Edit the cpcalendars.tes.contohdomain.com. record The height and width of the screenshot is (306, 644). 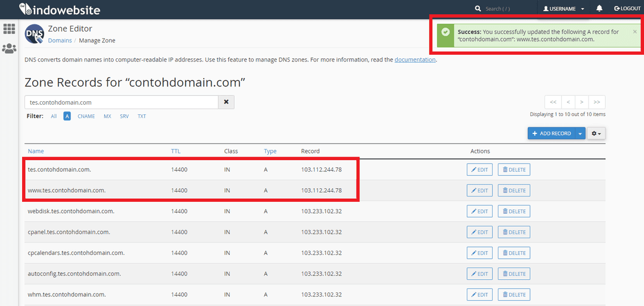coord(479,252)
